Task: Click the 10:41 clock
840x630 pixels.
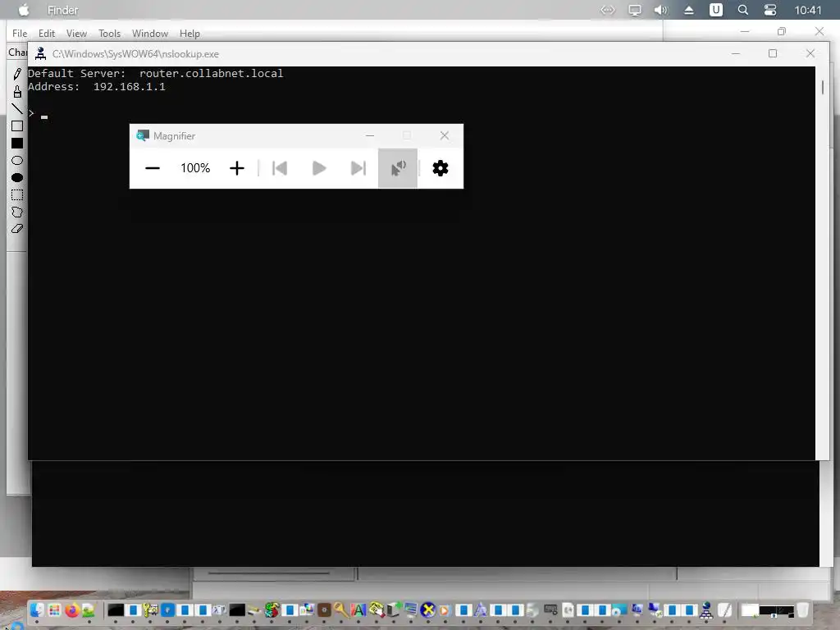Action: [x=808, y=10]
